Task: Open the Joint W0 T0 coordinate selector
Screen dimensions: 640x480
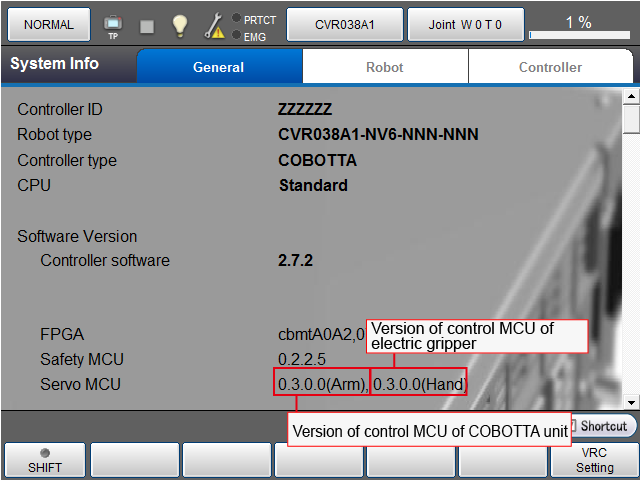Action: tap(465, 24)
